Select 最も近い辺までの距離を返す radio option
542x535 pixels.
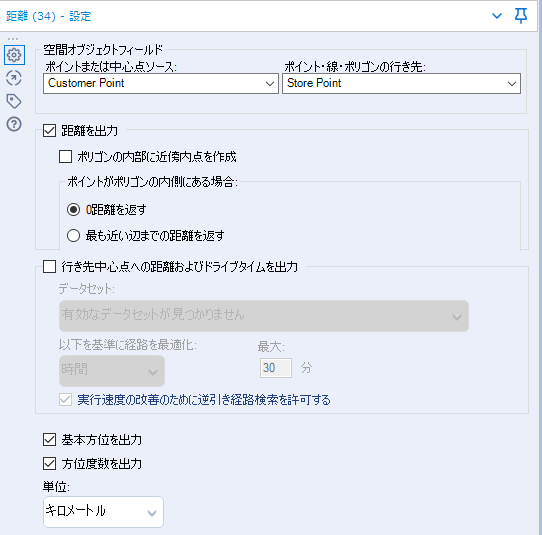(73, 236)
